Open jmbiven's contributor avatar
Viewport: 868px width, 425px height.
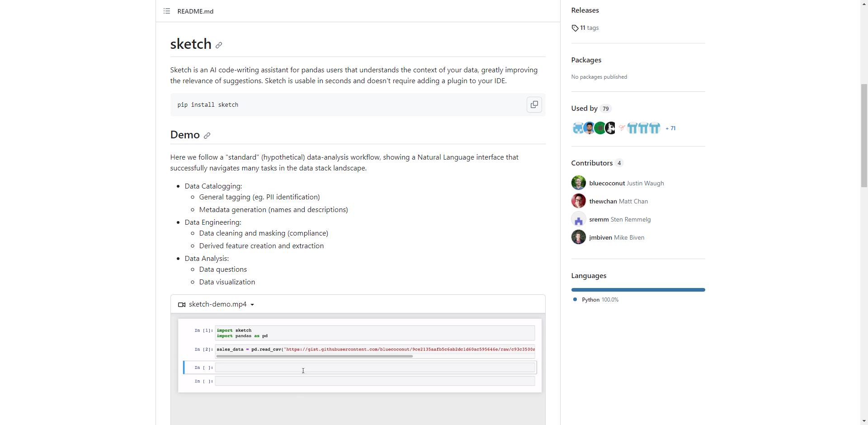tap(578, 237)
